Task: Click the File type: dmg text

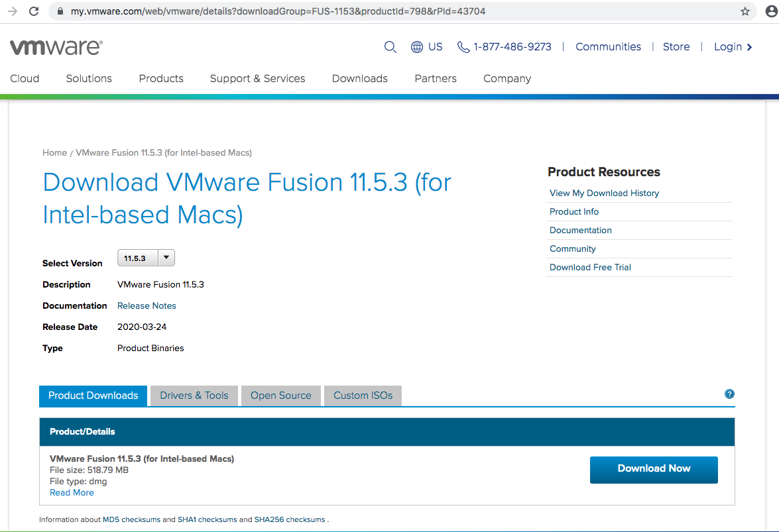Action: (x=78, y=482)
